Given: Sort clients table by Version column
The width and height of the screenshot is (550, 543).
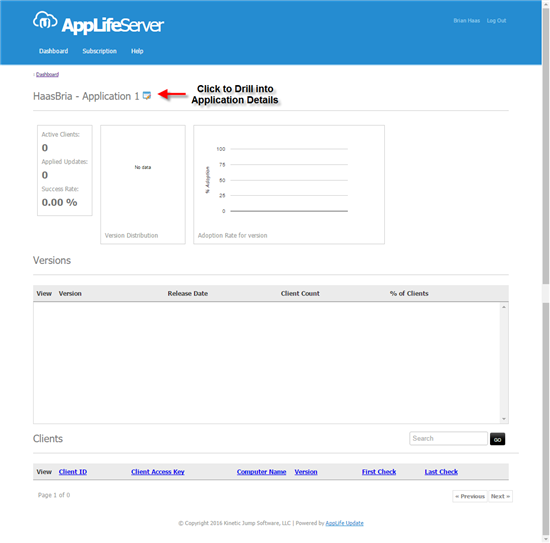Looking at the screenshot, I should coord(306,472).
